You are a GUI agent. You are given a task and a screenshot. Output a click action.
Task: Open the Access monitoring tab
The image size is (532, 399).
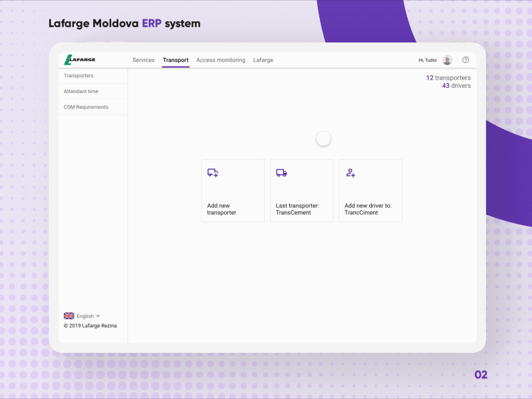[x=221, y=60]
